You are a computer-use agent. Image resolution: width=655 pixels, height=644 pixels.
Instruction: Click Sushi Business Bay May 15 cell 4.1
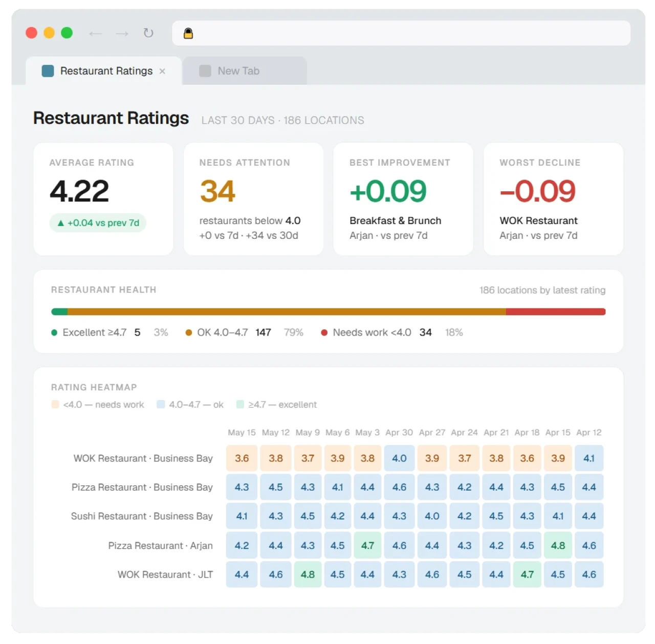242,516
